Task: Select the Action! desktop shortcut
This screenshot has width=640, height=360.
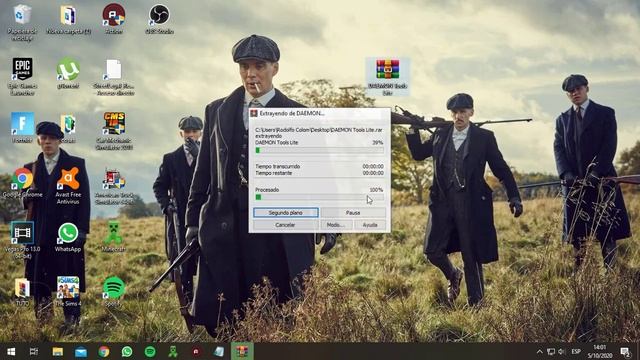Action: tap(114, 19)
